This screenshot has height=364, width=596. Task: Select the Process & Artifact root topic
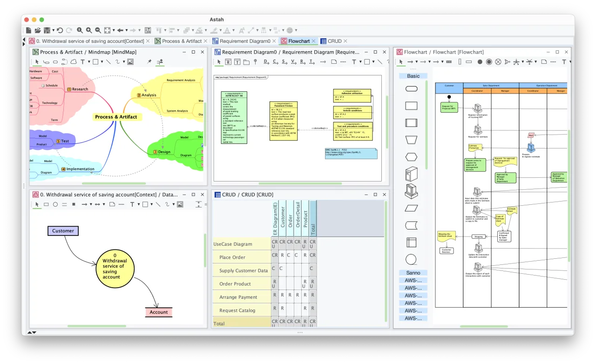pos(116,117)
